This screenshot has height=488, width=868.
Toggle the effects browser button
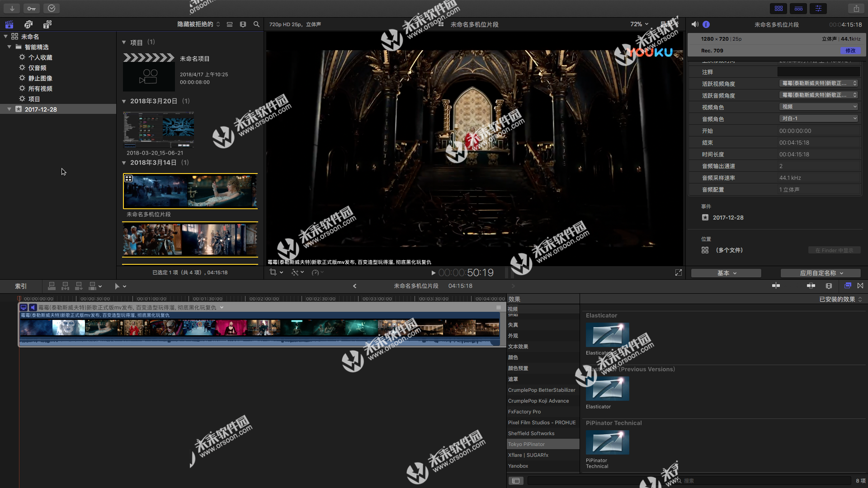[x=848, y=286]
